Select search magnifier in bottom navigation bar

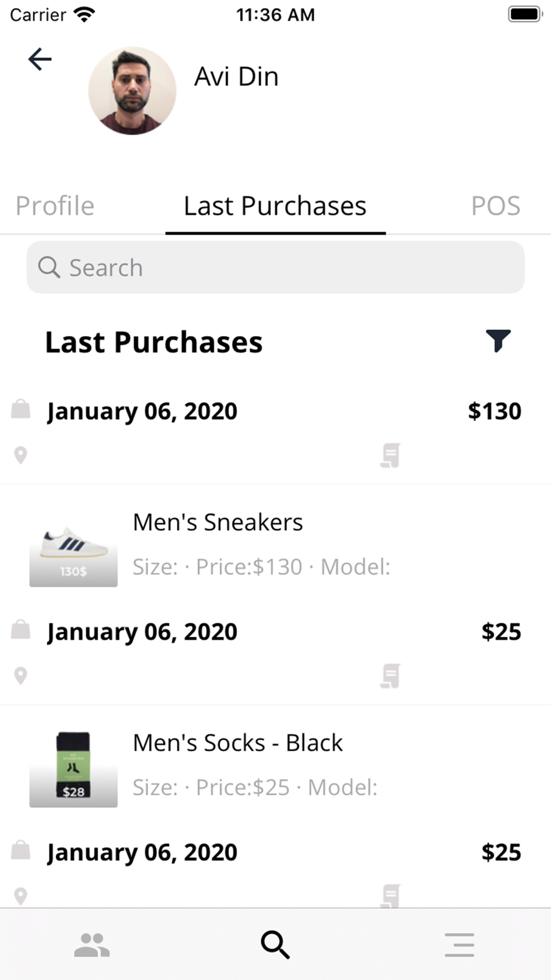[275, 945]
